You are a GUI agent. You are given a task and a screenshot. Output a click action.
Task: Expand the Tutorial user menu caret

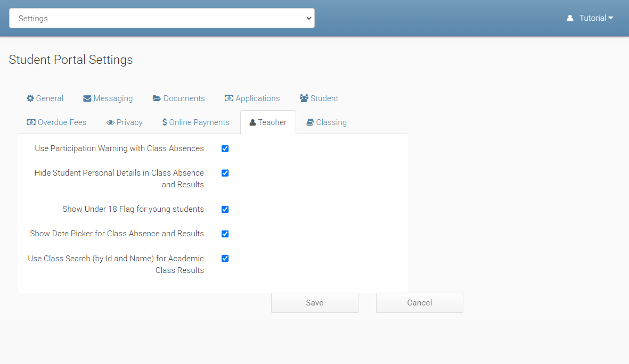pos(610,18)
